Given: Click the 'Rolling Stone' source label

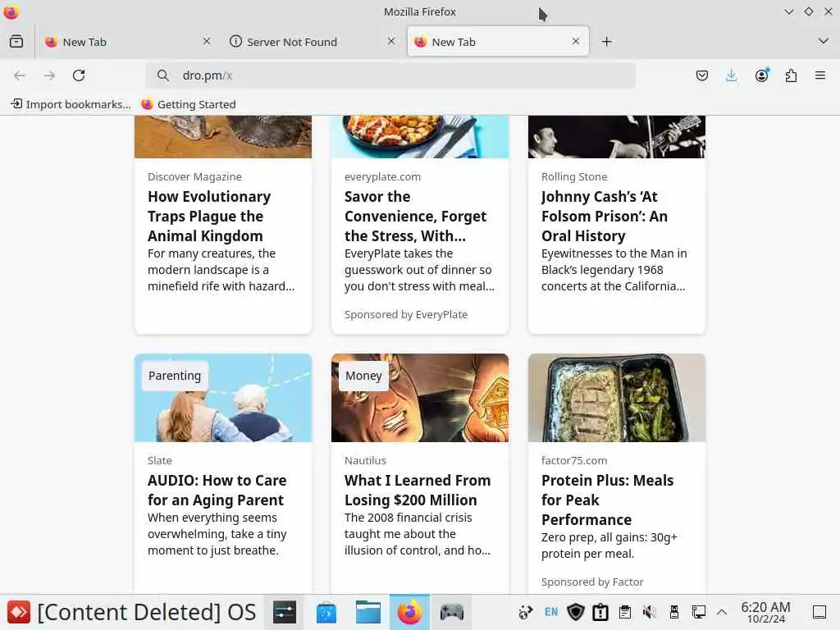Looking at the screenshot, I should click(x=573, y=176).
